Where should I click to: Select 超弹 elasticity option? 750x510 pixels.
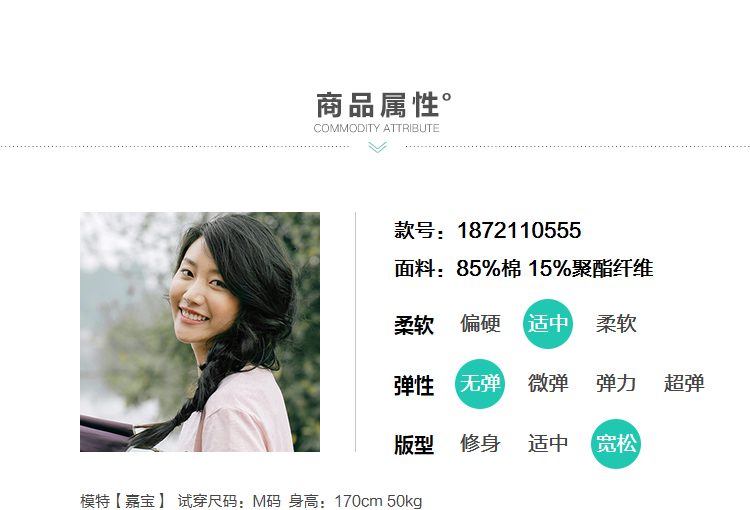684,384
